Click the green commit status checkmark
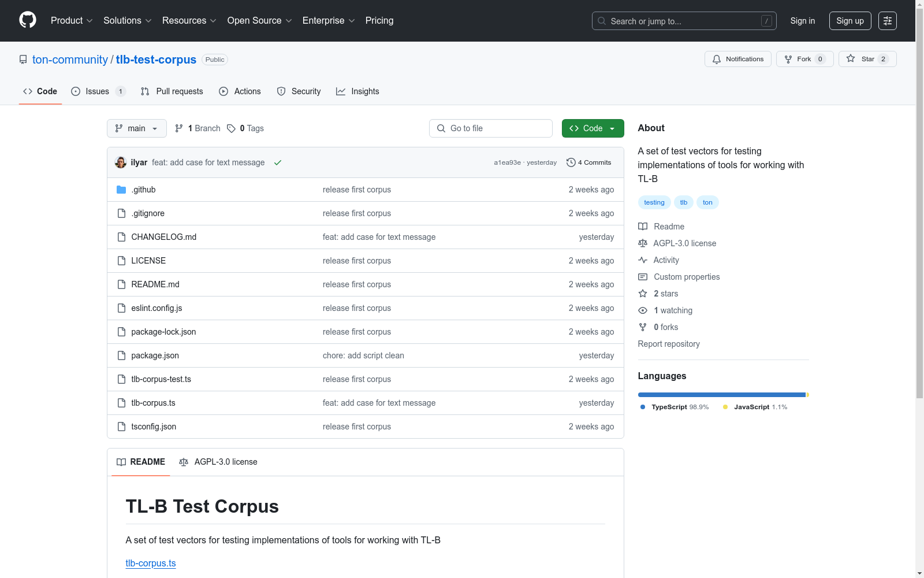The height and width of the screenshot is (578, 924). 278,162
